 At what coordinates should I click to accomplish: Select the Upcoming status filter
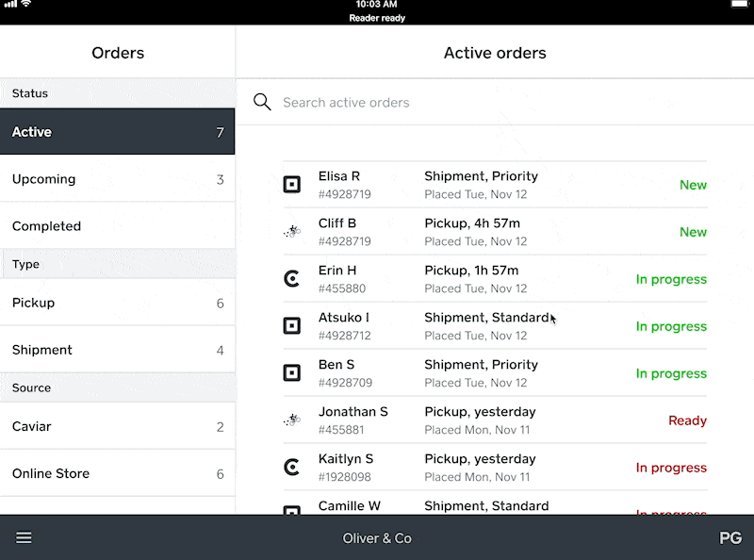pyautogui.click(x=117, y=179)
